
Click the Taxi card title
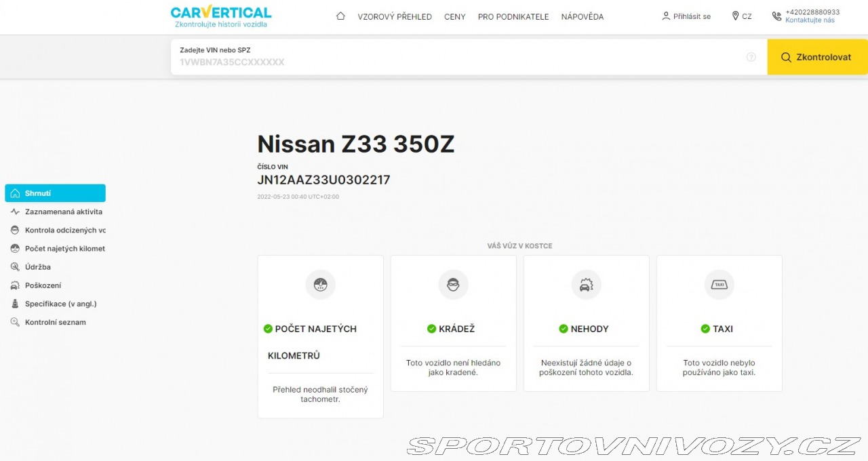coord(723,329)
